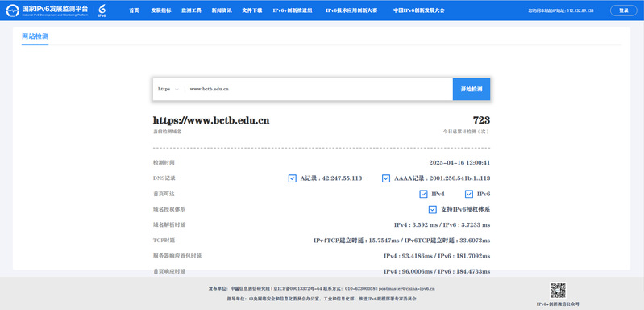This screenshot has height=310, width=644.
Task: Open IPv6+创新推进组 navigation item
Action: (293, 10)
